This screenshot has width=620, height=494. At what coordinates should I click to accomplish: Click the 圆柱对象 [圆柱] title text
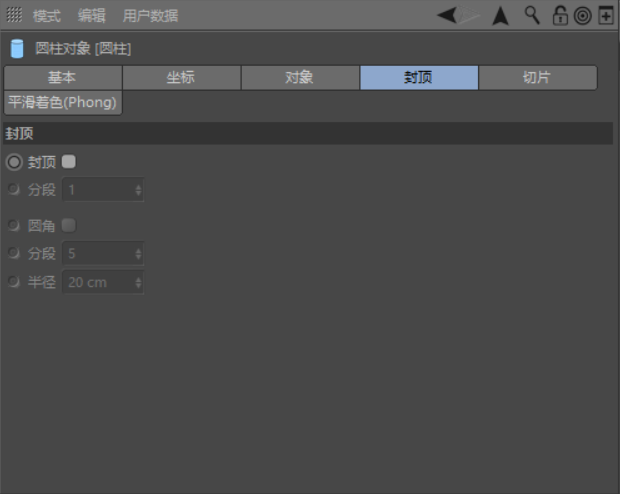[83, 49]
